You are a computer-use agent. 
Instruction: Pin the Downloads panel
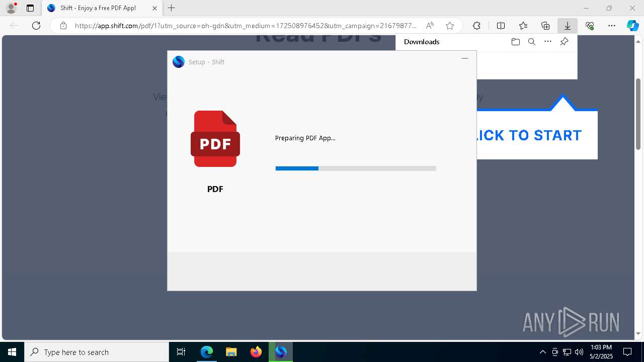pos(565,42)
